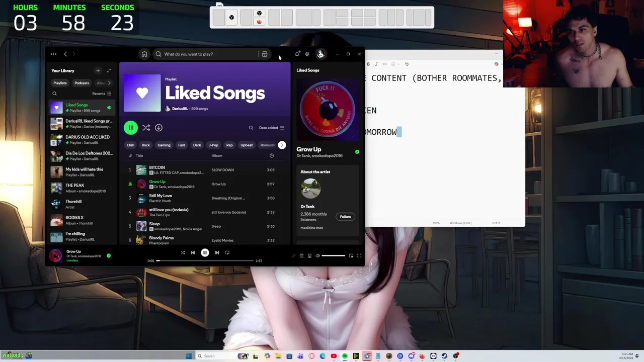Open the lyrics microphone icon
This screenshot has height=362, width=644.
pos(293,256)
